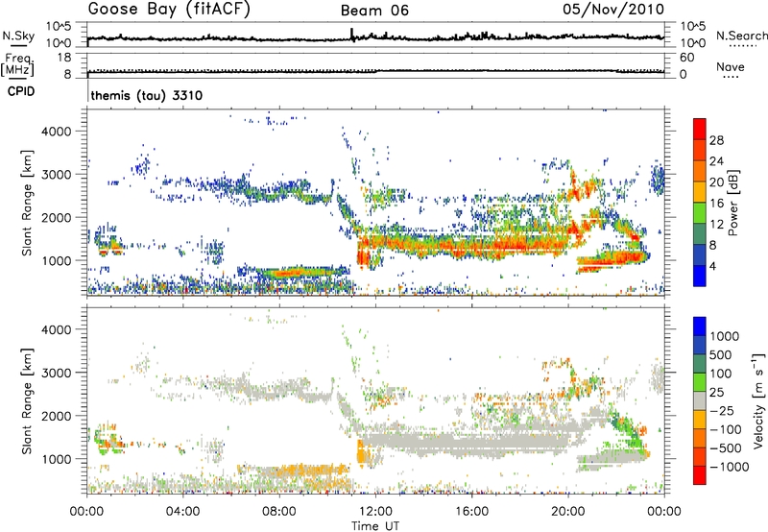
Task: Select the "500" Velocity colorbar label
Action: click(723, 354)
